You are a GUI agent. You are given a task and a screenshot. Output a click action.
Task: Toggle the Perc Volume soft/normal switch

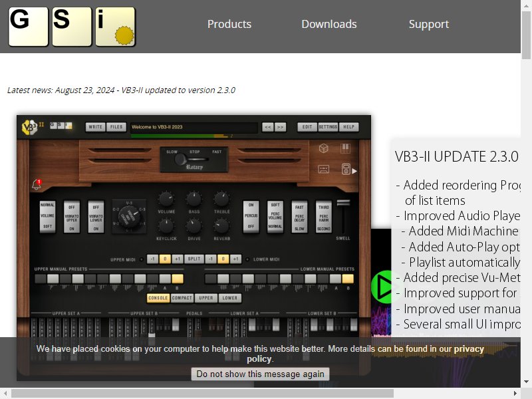[275, 216]
